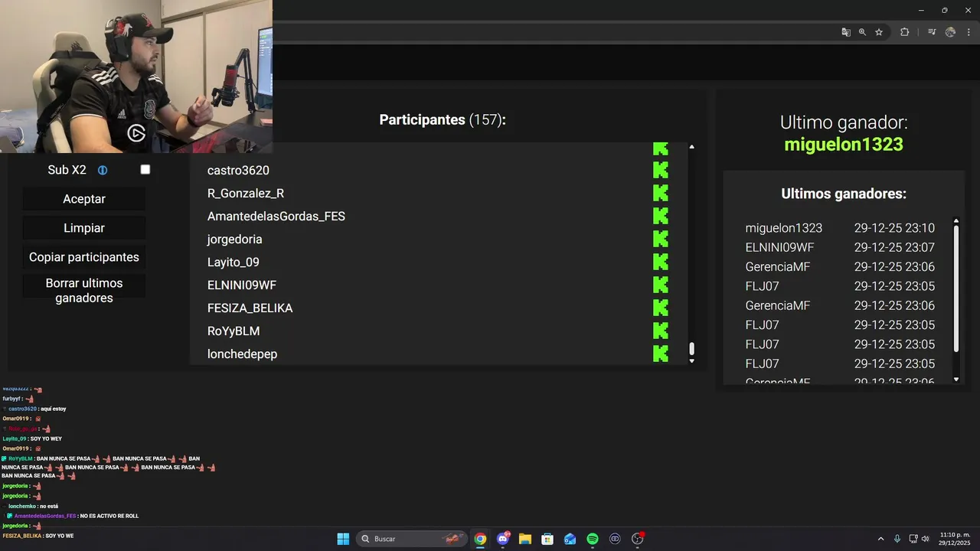
Task: Click the Kick icon beside AmantedelasGordas_FES
Action: (x=660, y=216)
